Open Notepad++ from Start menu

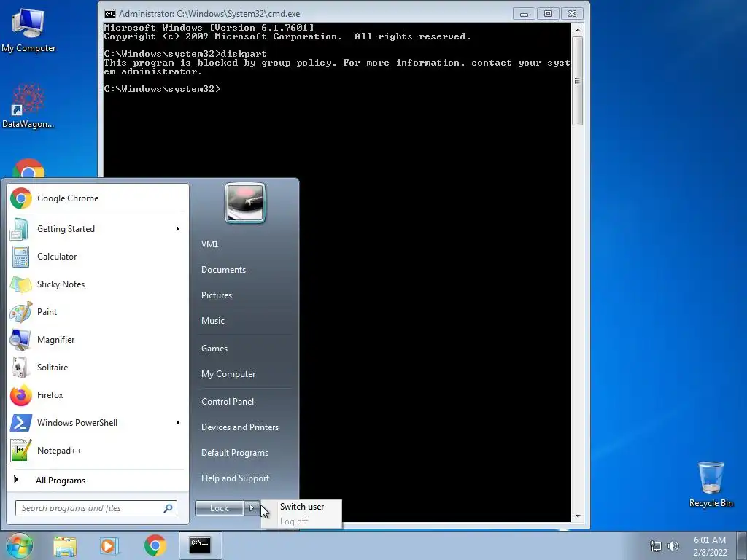[98, 451]
